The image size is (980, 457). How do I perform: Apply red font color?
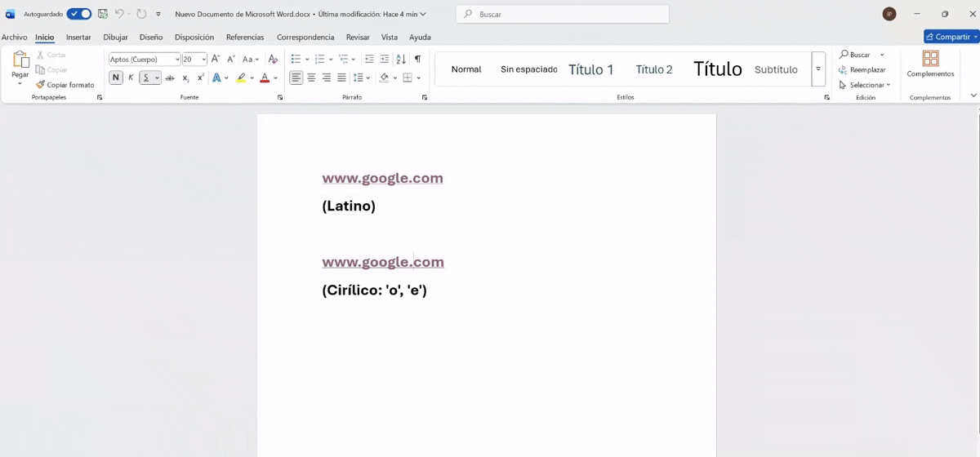(x=265, y=78)
